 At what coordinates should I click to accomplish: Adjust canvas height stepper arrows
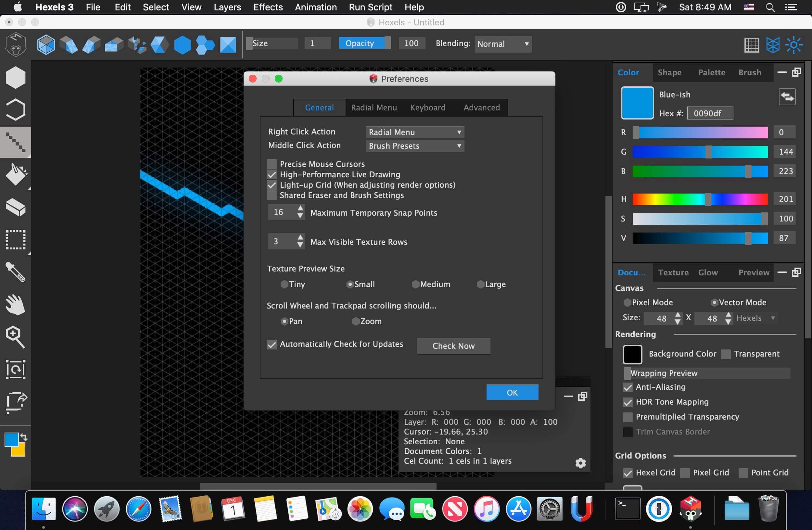point(728,318)
